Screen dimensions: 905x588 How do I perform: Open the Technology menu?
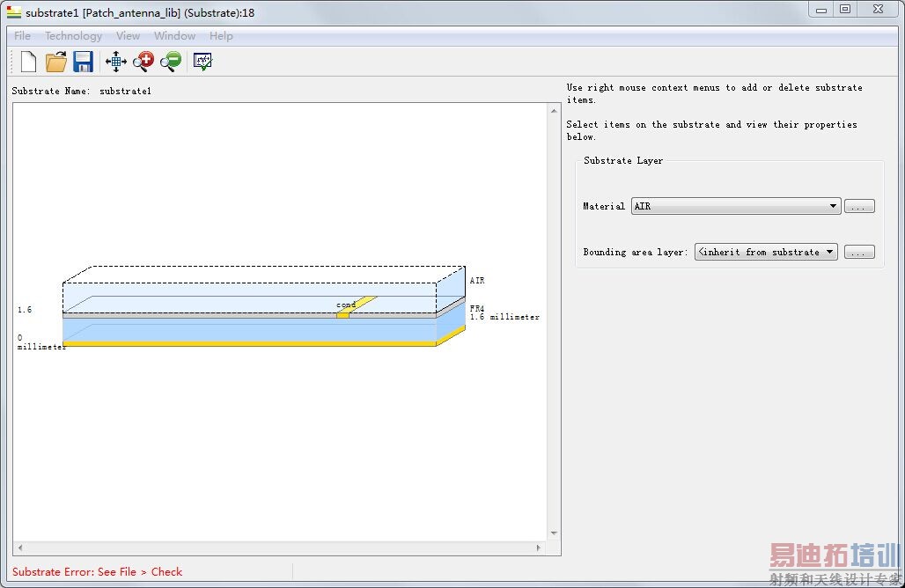pyautogui.click(x=73, y=36)
